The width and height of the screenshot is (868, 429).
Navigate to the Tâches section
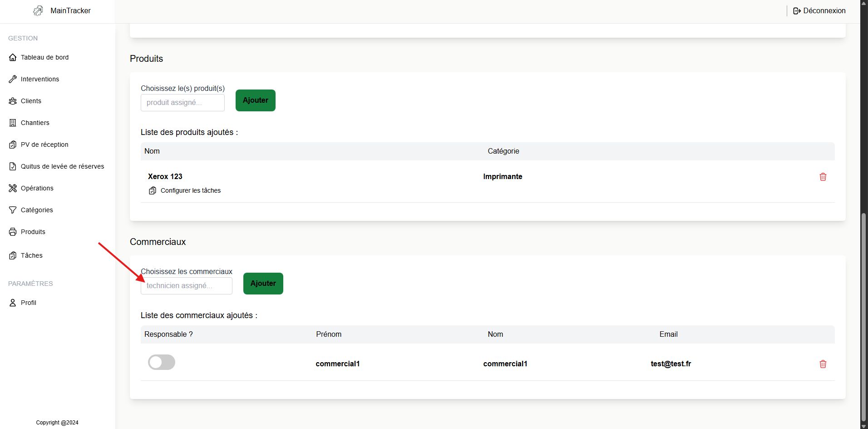tap(32, 255)
